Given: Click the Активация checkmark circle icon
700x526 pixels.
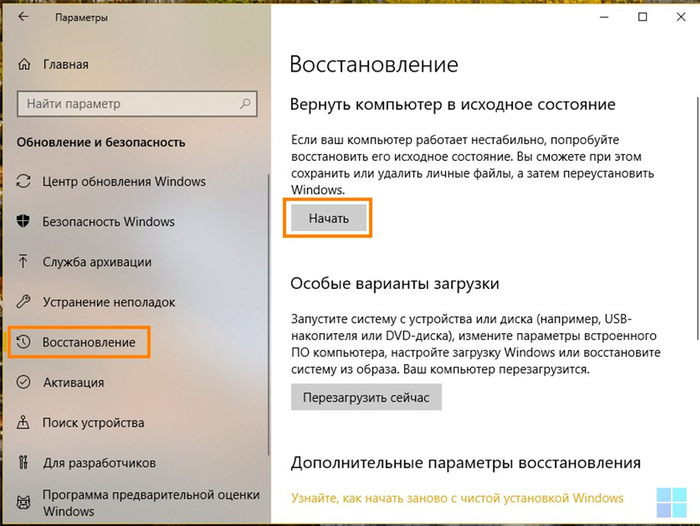Looking at the screenshot, I should (x=24, y=383).
